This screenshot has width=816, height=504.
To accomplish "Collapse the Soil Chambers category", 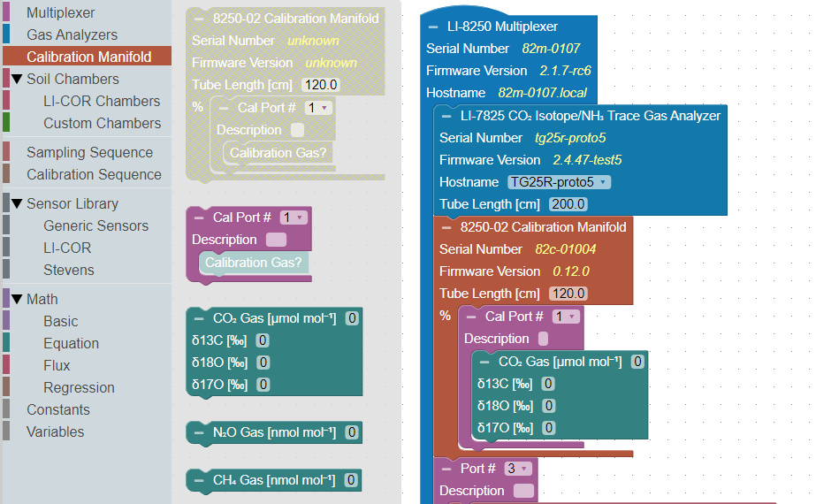I will coord(17,80).
